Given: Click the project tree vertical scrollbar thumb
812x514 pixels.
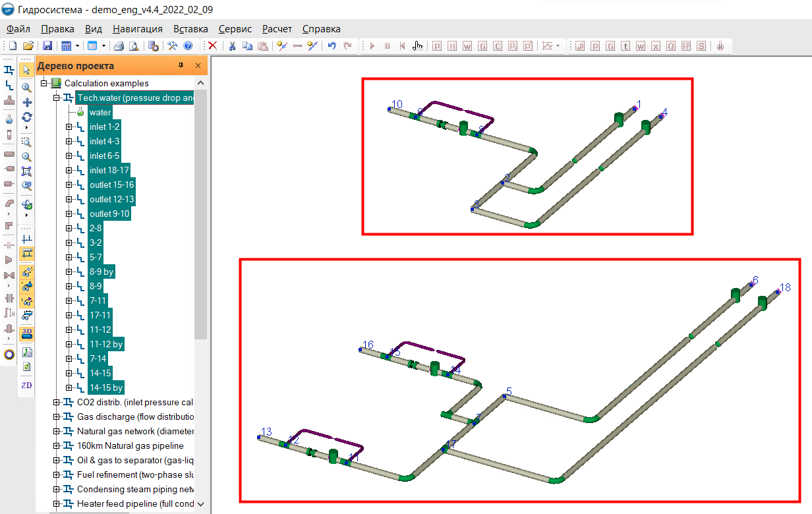Looking at the screenshot, I should [201, 214].
